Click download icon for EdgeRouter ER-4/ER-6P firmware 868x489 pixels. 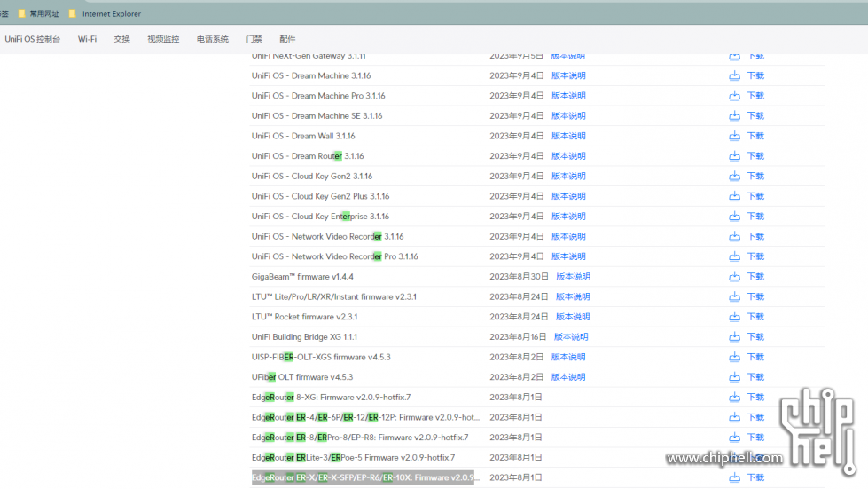734,418
